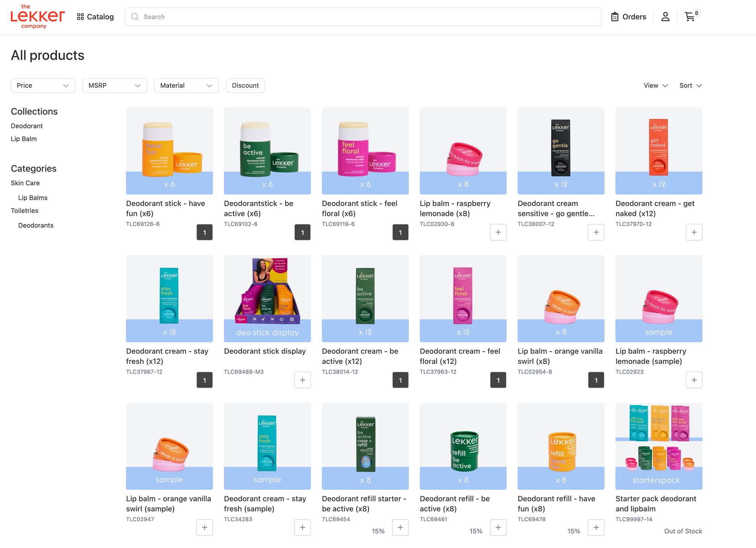Open the Orders page
756x548 pixels.
point(629,17)
